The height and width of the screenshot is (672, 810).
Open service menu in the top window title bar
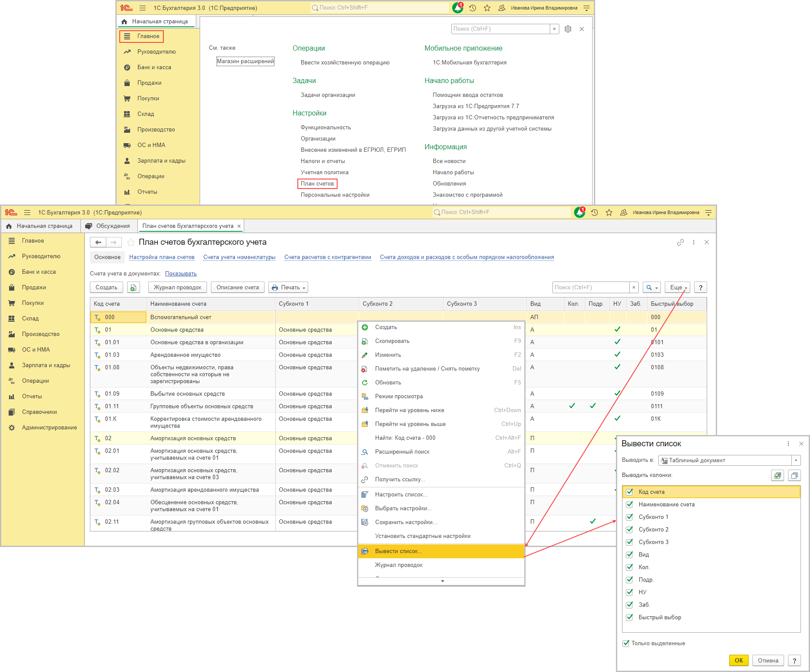point(587,8)
